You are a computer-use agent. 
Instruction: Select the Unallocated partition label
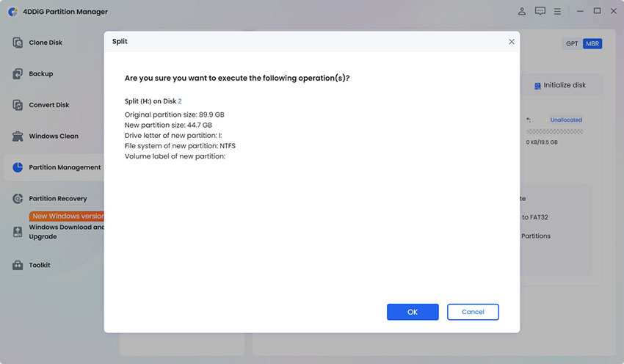[566, 120]
